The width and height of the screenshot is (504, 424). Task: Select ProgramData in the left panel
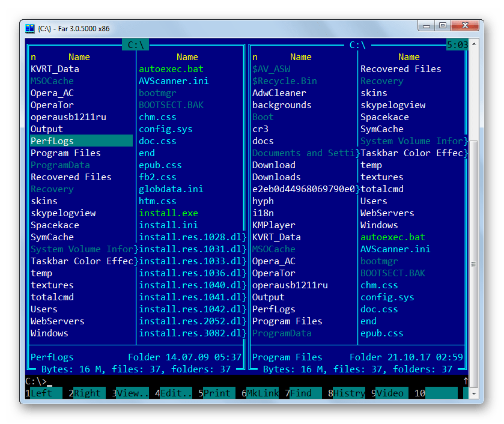(60, 165)
